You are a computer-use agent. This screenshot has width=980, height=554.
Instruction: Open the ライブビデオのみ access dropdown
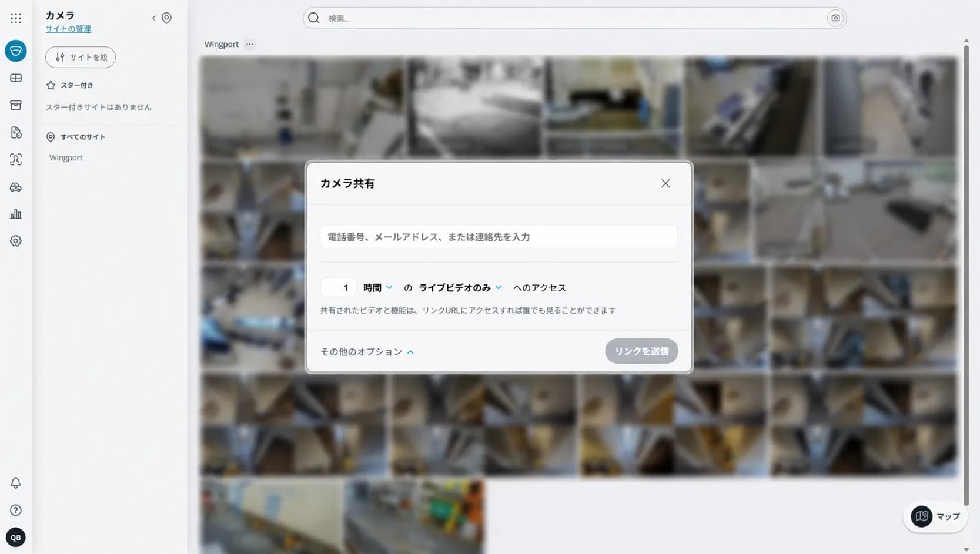coord(460,288)
